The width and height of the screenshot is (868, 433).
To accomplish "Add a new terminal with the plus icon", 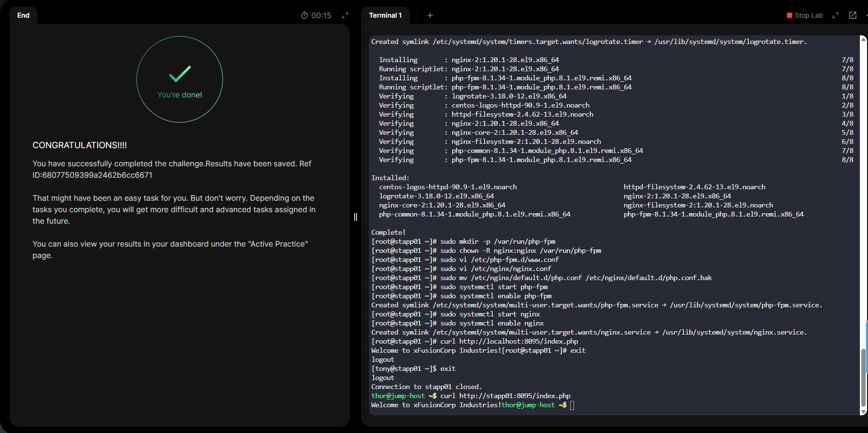I will tap(430, 15).
